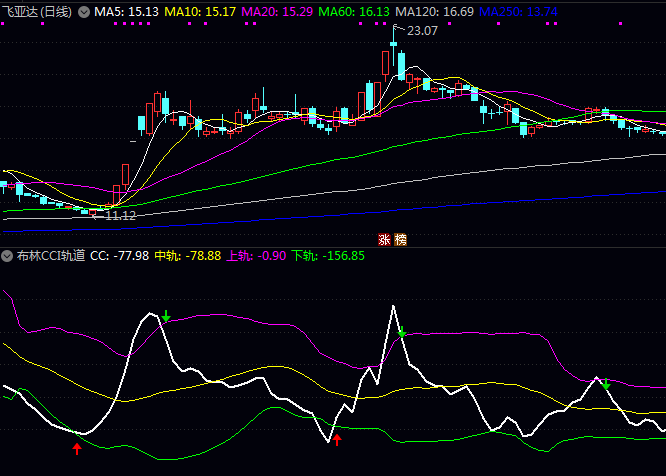Click the tall cyan candle below 23.07
The height and width of the screenshot is (476, 666).
pos(401,65)
